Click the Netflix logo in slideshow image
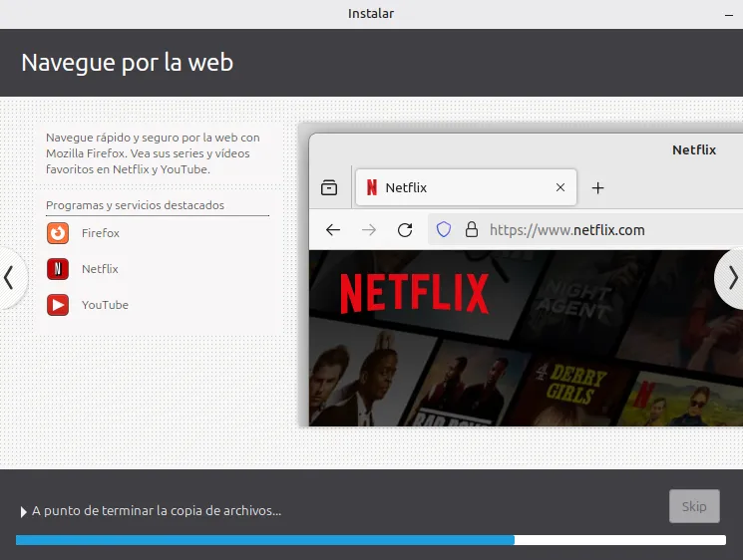This screenshot has height=560, width=743. (x=415, y=294)
